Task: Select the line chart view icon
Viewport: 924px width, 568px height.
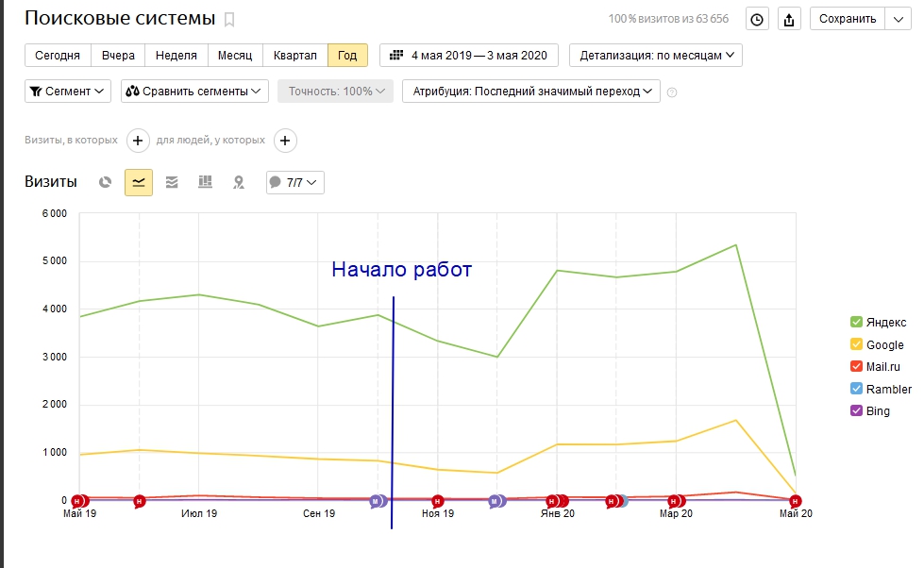Action: (x=139, y=182)
